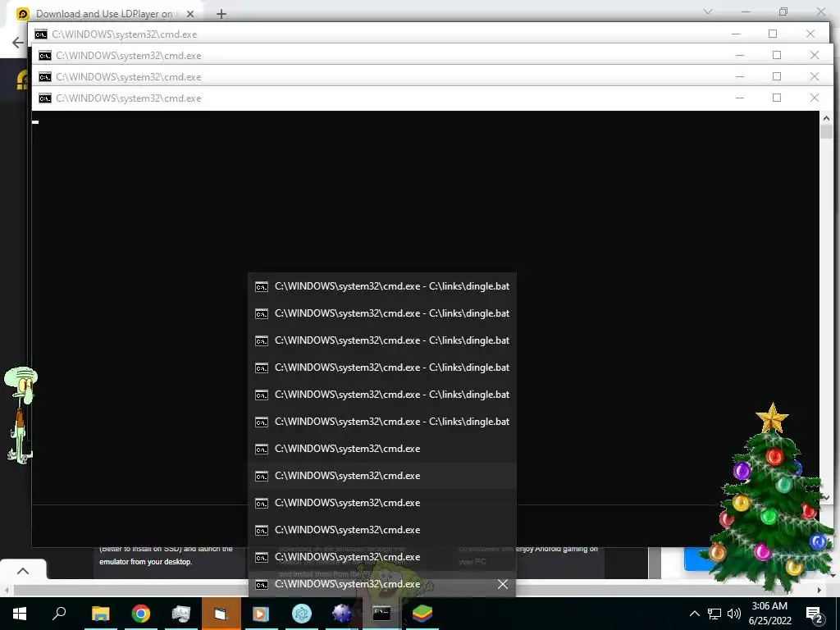Open the Windows Start menu

click(x=20, y=614)
